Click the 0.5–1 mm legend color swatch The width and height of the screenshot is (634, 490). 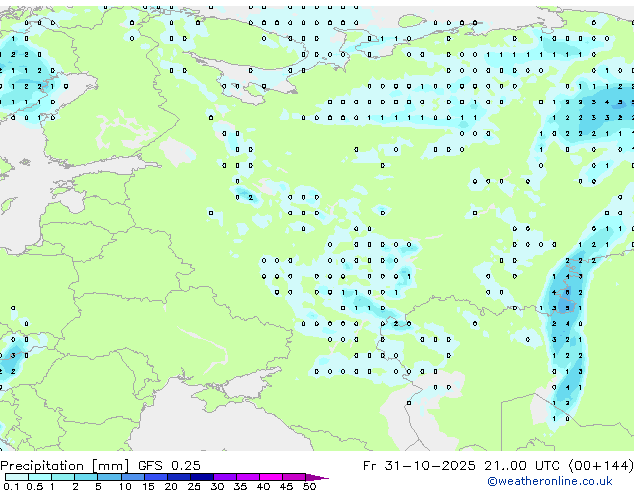click(40, 477)
